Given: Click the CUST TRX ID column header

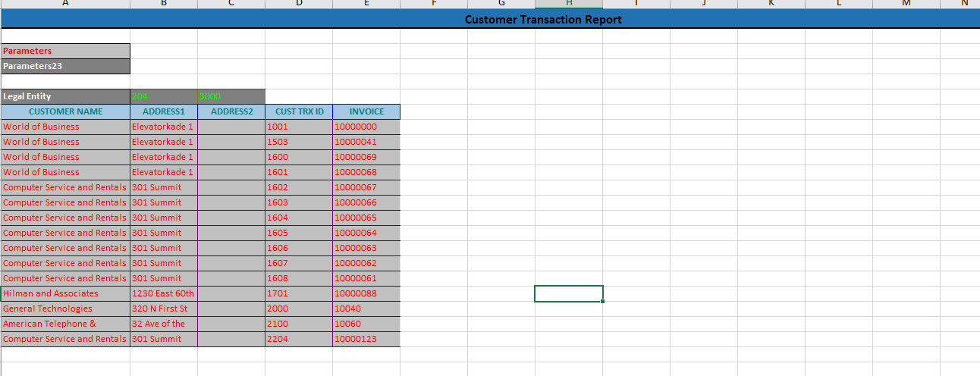Looking at the screenshot, I should [x=299, y=111].
